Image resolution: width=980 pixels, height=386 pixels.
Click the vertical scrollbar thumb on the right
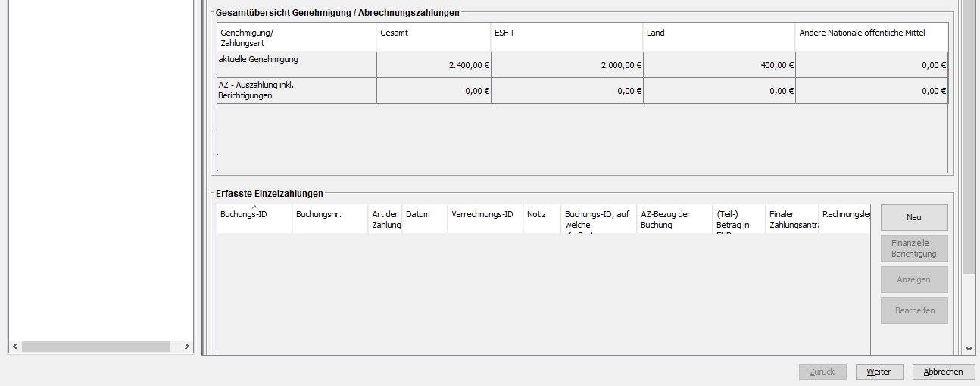click(x=969, y=136)
